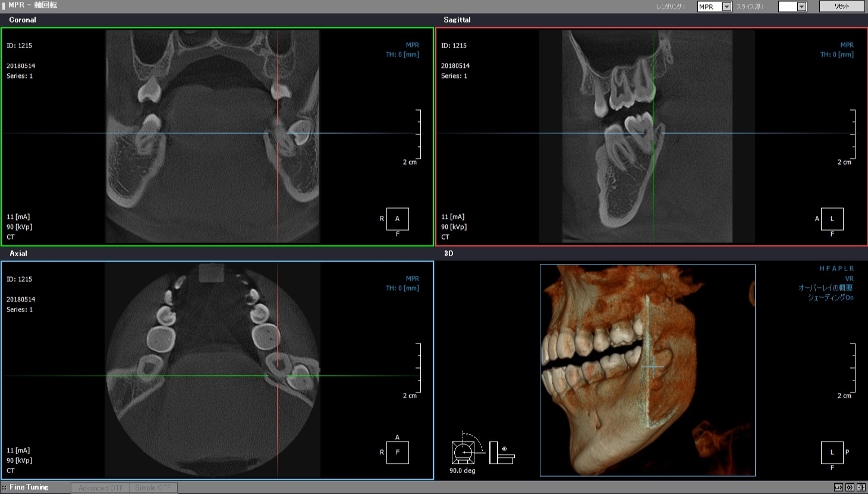868x494 pixels.
Task: Click the MPR axis rotation window title
Action: tap(33, 5)
